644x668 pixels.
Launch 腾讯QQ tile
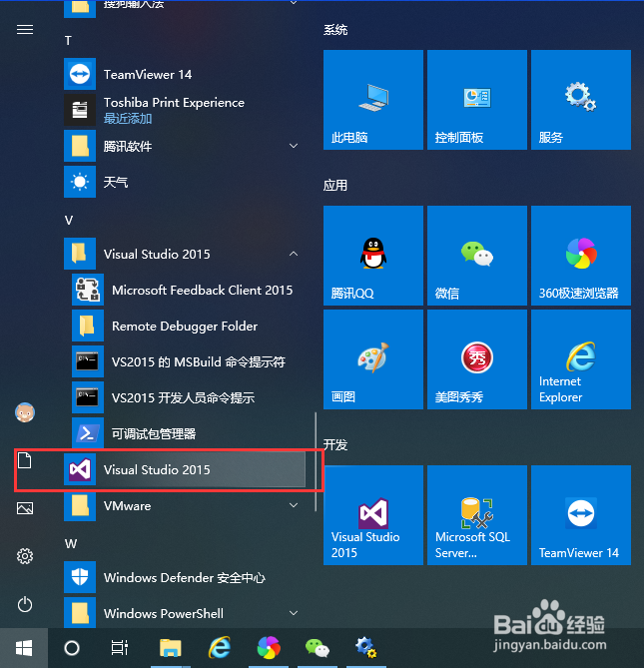tap(373, 256)
